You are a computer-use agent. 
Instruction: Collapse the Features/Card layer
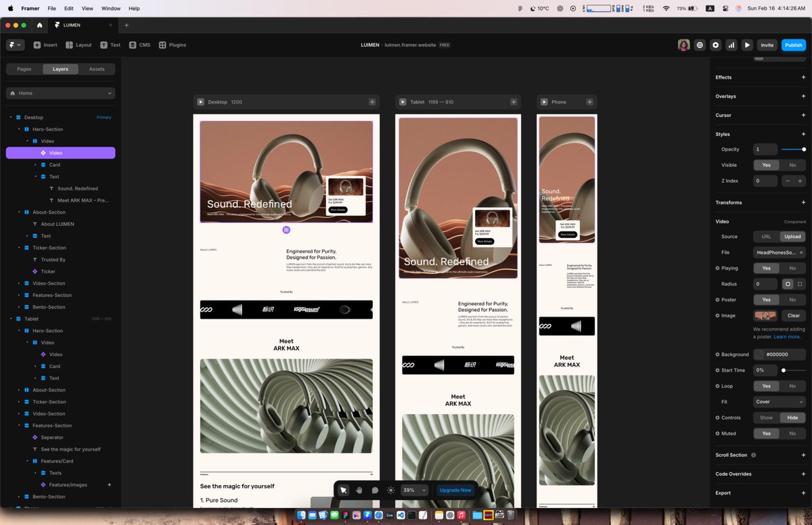(27, 461)
